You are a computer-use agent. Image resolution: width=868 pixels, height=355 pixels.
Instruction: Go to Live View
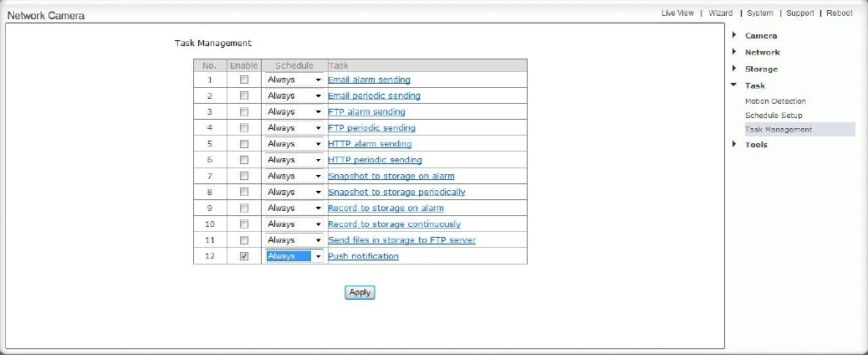pos(677,13)
